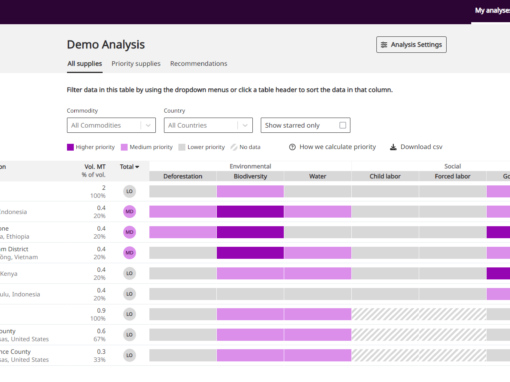The image size is (510, 382).
Task: Click the question mark help icon
Action: pos(292,147)
